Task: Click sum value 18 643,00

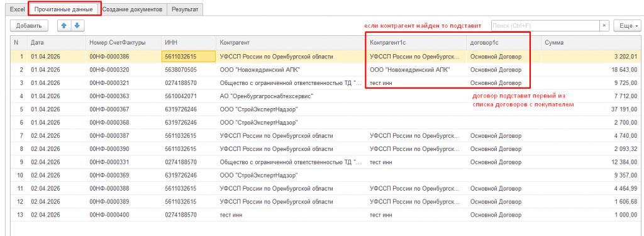Action: (624, 70)
